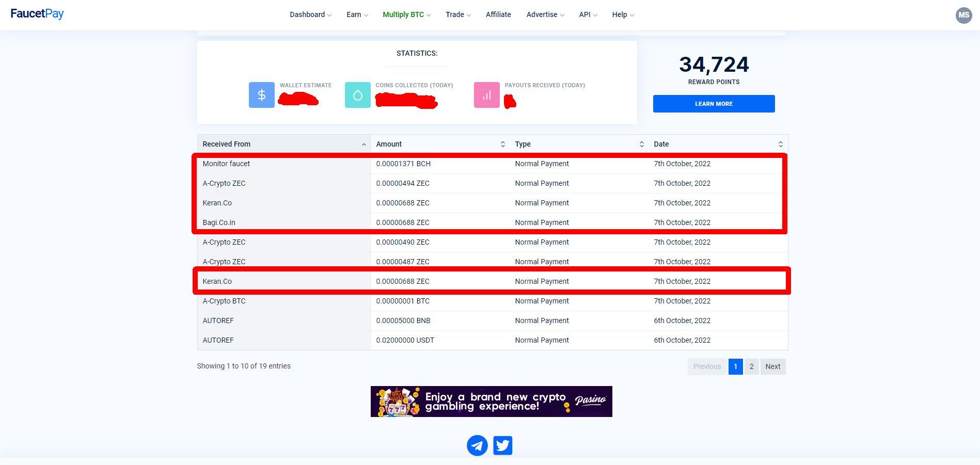The width and height of the screenshot is (980, 465).
Task: Sort table by Date column
Action: (x=718, y=144)
